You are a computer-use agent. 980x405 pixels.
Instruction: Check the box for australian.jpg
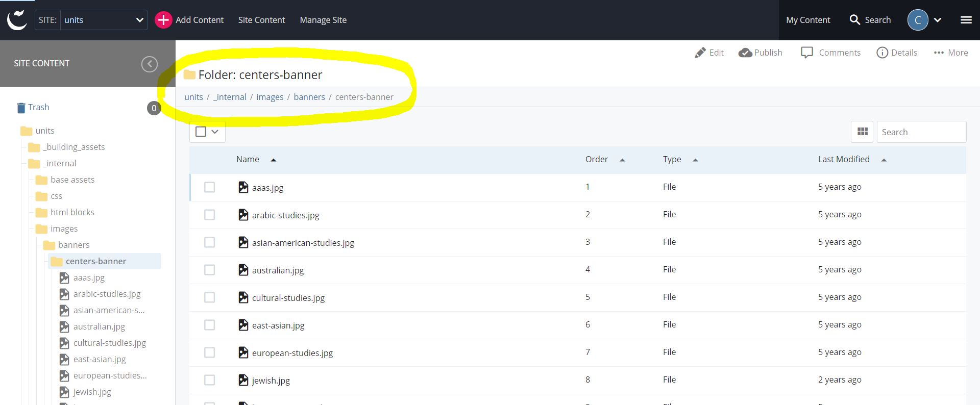pos(209,270)
